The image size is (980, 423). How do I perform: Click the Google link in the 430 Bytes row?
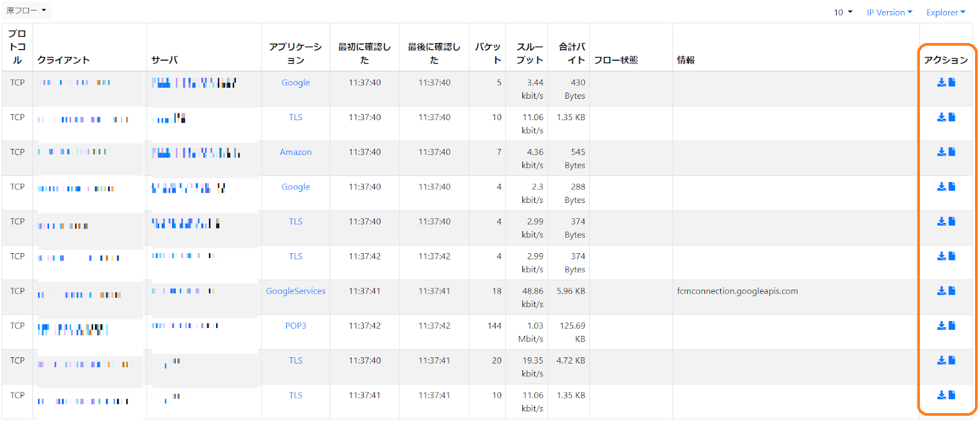click(x=295, y=82)
